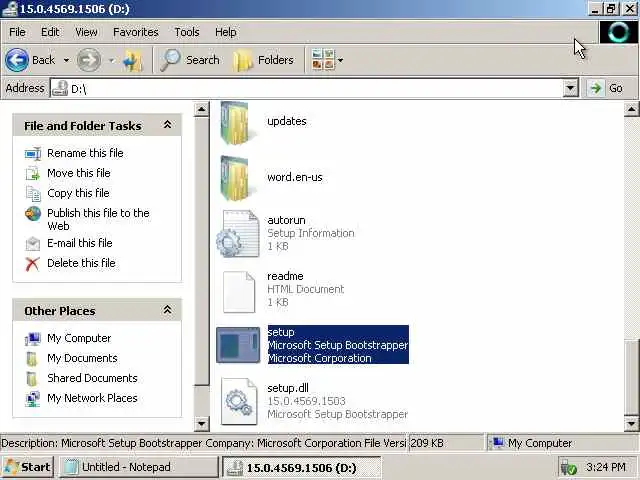Click Rename this file link
640x480 pixels.
[85, 153]
